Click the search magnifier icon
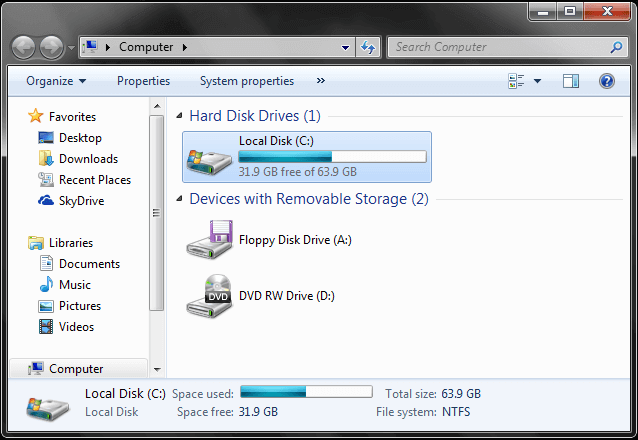 pos(616,47)
